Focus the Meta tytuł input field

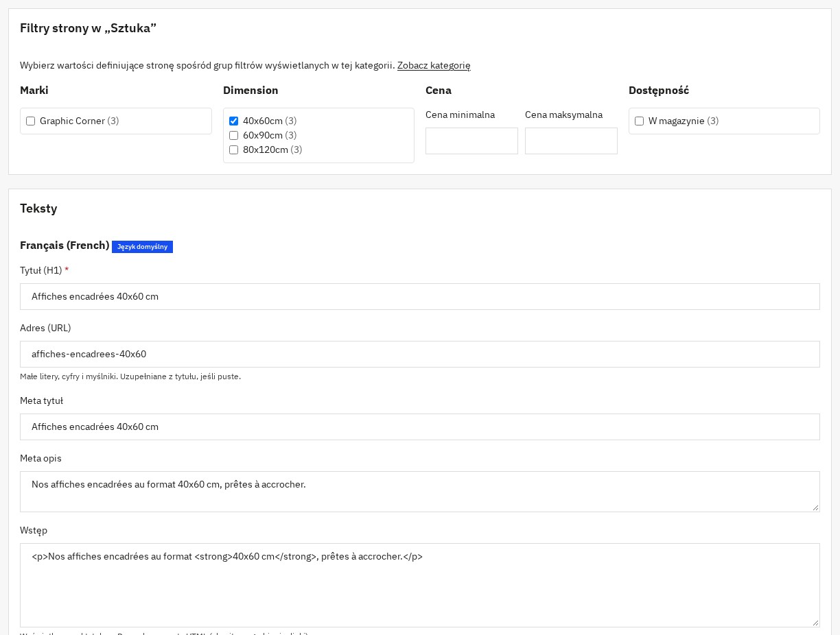pos(420,427)
